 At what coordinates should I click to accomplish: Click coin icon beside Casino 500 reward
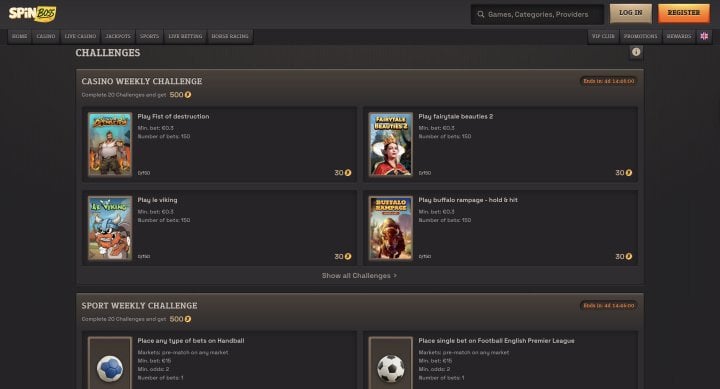[188, 95]
